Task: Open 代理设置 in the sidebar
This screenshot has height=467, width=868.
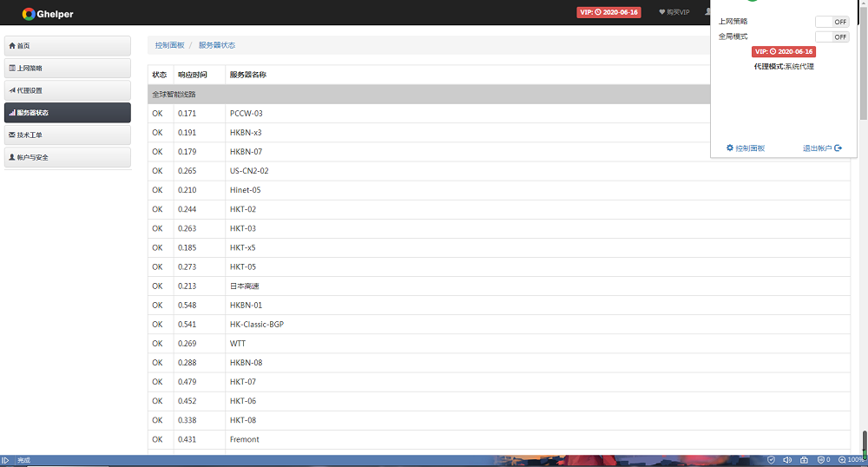Action: (68, 90)
